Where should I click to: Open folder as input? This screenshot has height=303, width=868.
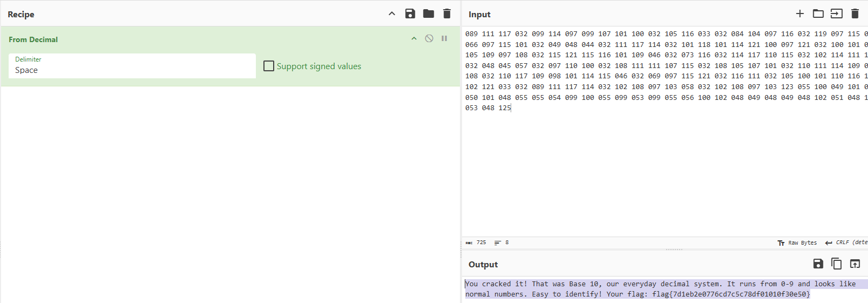pos(818,14)
